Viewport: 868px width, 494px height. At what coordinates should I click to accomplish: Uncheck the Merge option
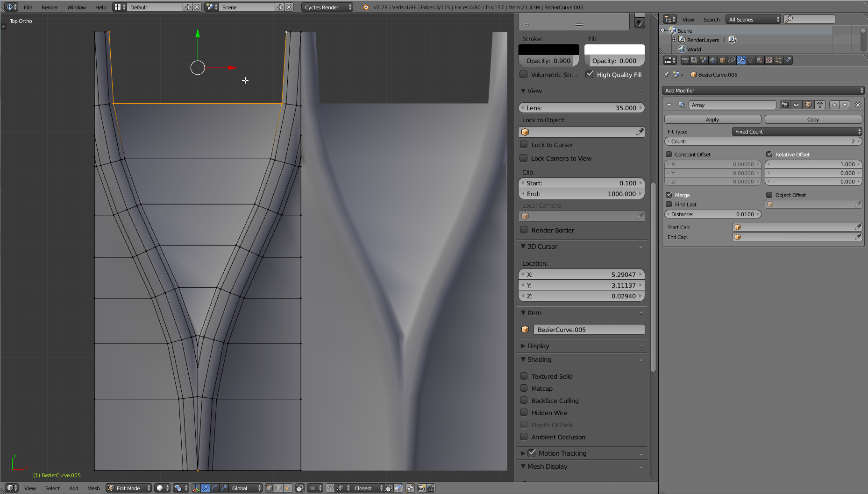tap(669, 195)
